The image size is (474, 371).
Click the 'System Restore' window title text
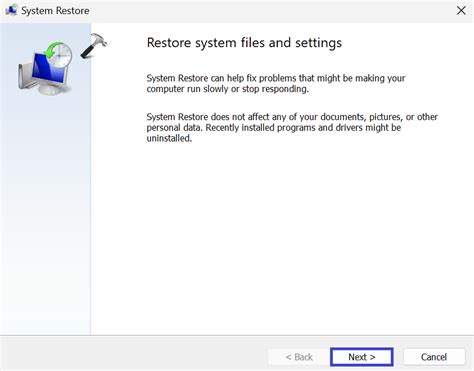point(55,11)
